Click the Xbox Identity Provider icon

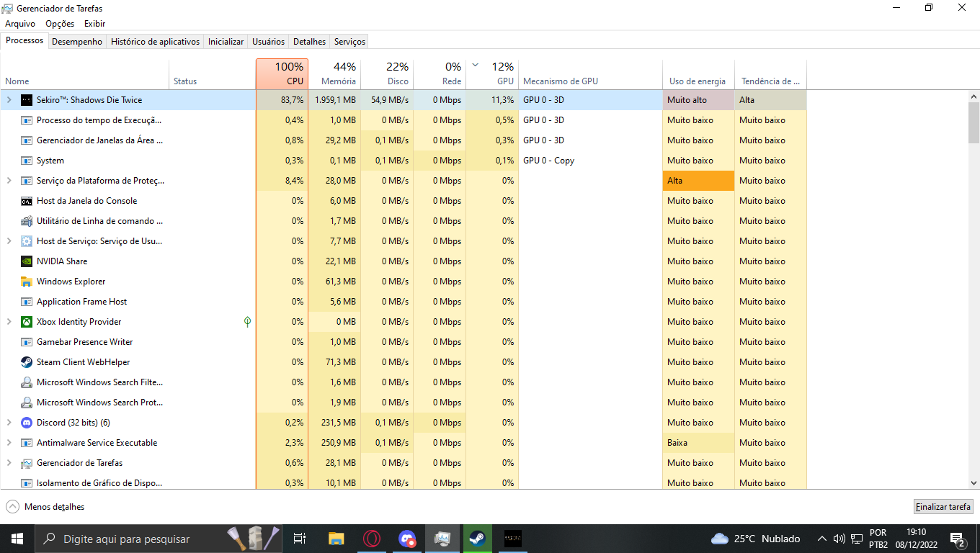pyautogui.click(x=27, y=322)
